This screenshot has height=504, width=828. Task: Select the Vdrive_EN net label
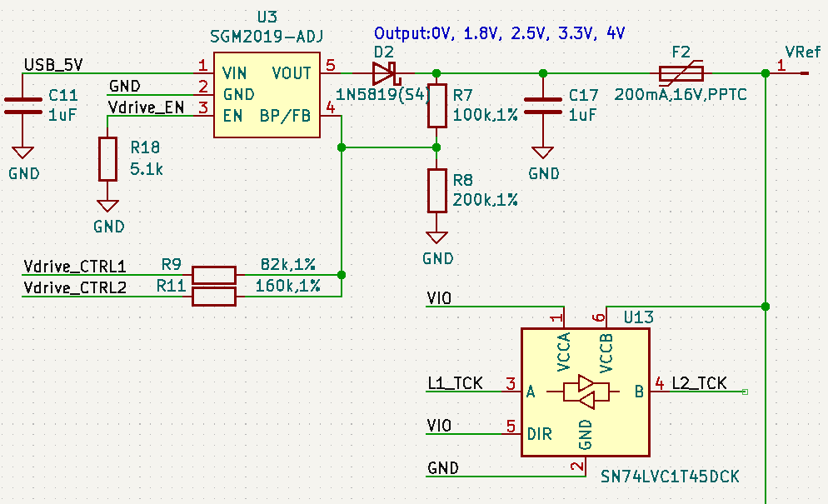146,107
